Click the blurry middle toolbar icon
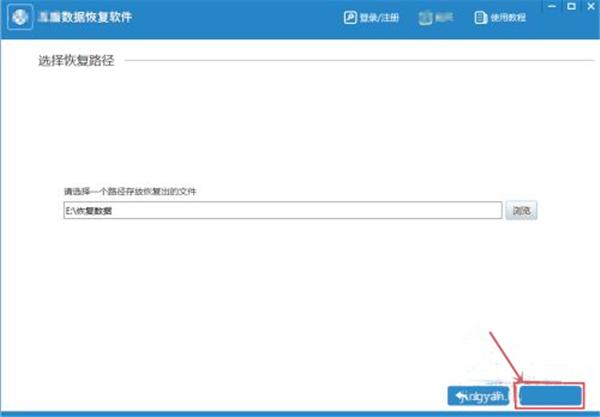600x417 pixels. pos(425,18)
